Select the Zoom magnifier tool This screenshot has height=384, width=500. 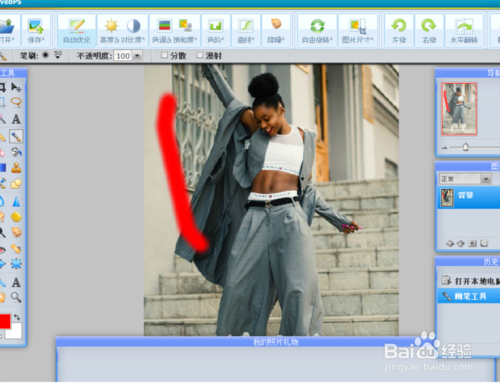pyautogui.click(x=16, y=297)
